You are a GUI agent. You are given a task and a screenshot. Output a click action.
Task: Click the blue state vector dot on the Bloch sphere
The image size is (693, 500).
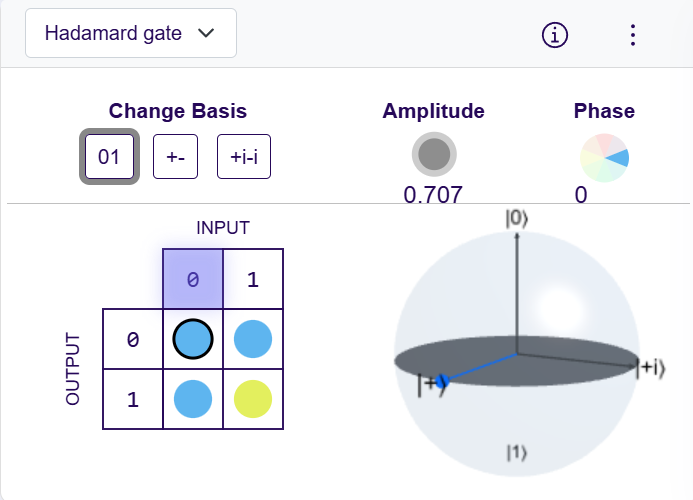pos(443,380)
